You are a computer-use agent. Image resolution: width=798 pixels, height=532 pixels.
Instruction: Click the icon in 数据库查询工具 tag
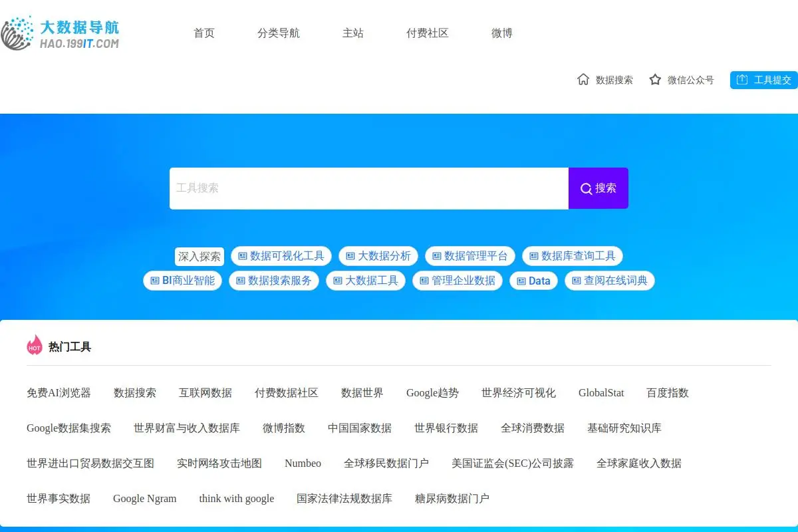tap(534, 256)
